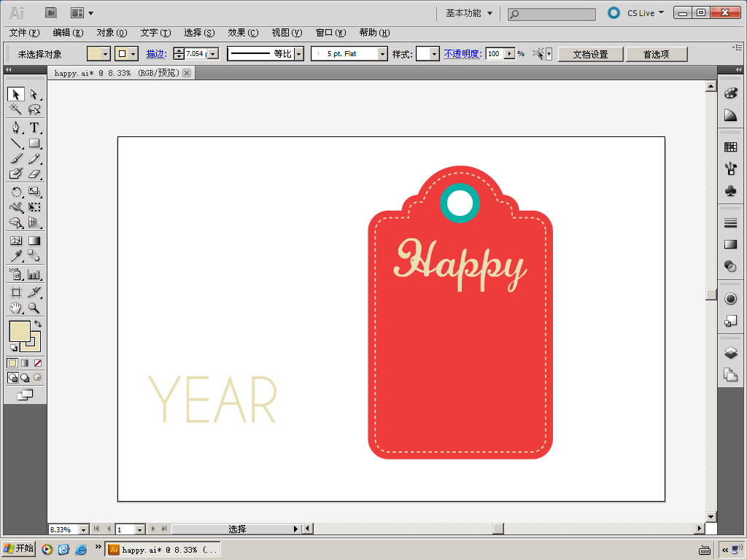
Task: Open the Layers panel icon
Action: point(730,354)
